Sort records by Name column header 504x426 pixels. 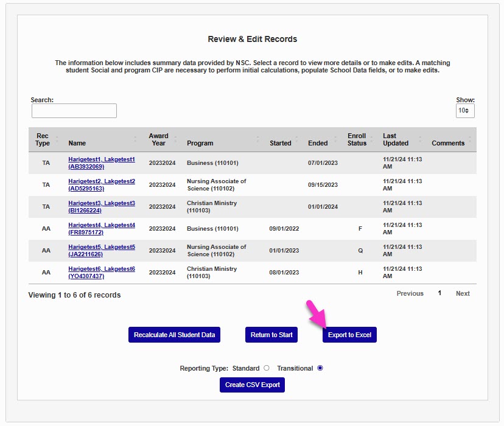tap(77, 143)
